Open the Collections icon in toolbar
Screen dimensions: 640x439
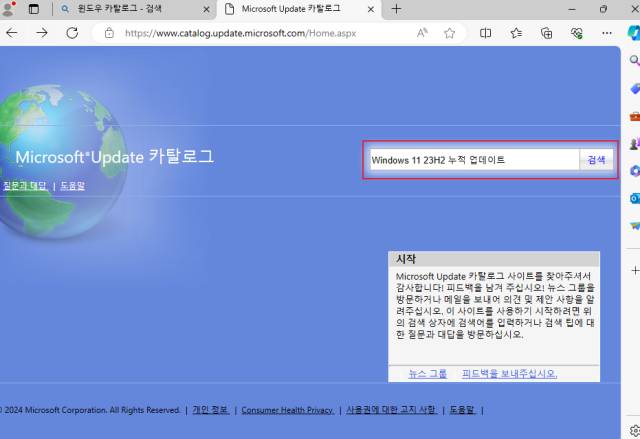click(x=546, y=33)
